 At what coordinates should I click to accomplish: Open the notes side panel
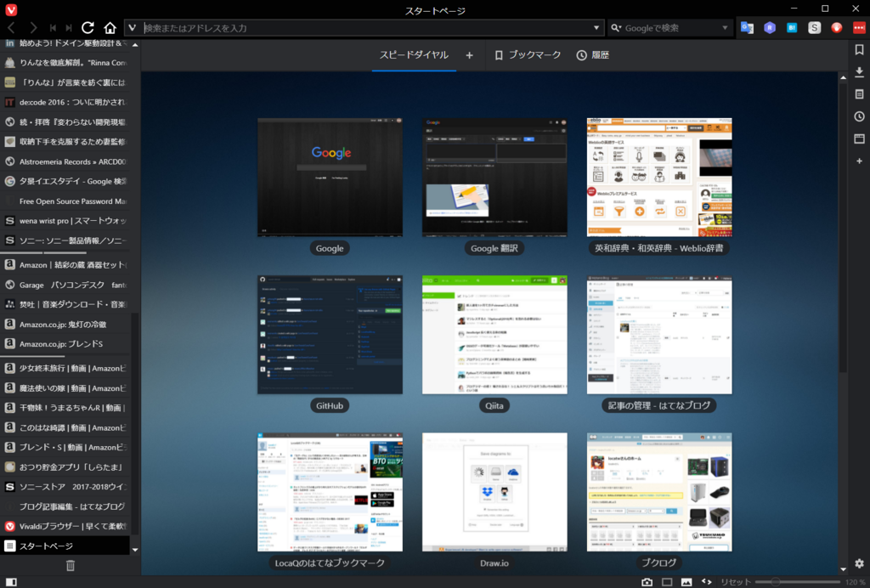tap(859, 94)
